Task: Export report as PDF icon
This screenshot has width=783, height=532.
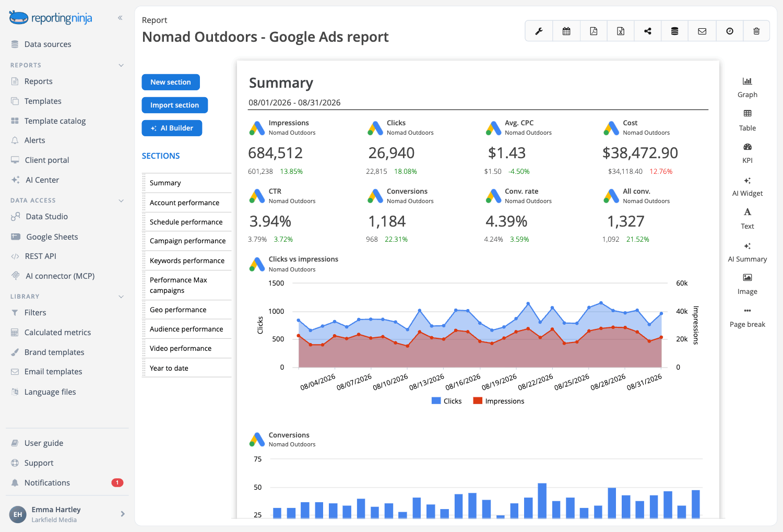Action: coord(594,31)
